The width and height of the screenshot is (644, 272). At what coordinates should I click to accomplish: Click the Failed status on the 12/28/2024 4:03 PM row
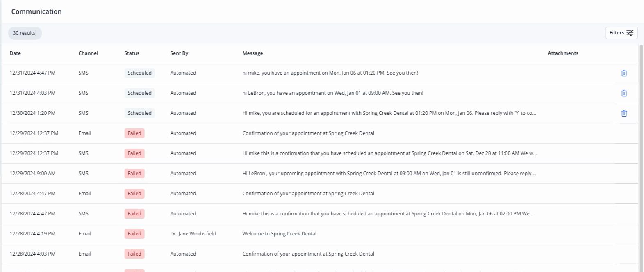[x=134, y=254]
